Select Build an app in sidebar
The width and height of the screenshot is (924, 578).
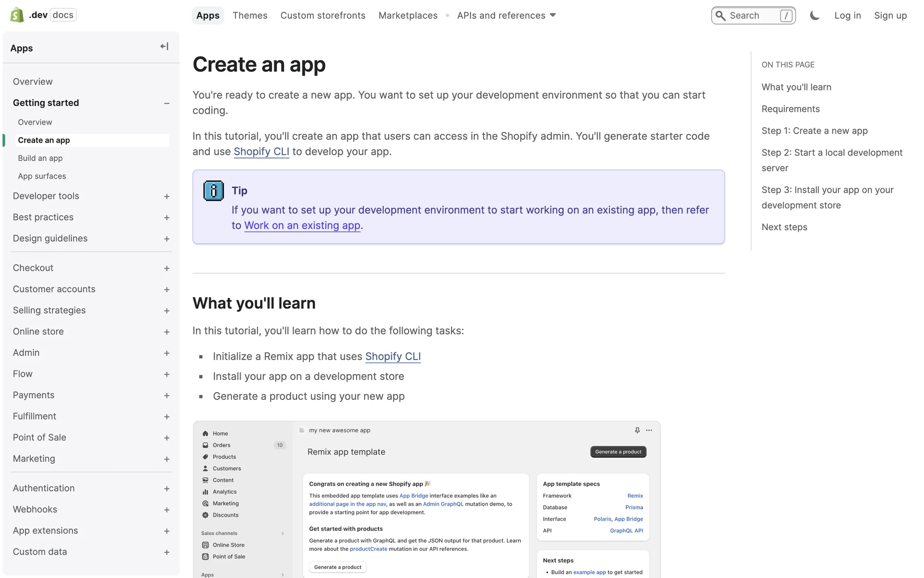tap(40, 158)
